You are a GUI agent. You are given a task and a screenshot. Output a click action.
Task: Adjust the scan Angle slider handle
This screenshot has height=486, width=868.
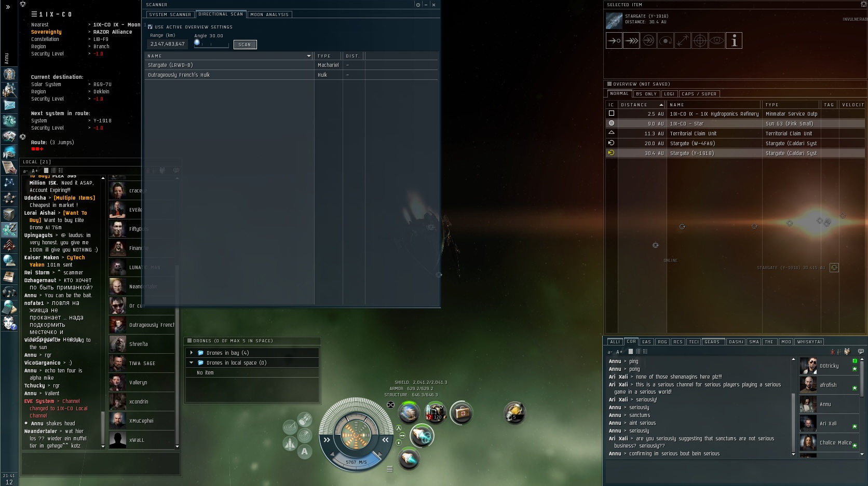tap(197, 43)
